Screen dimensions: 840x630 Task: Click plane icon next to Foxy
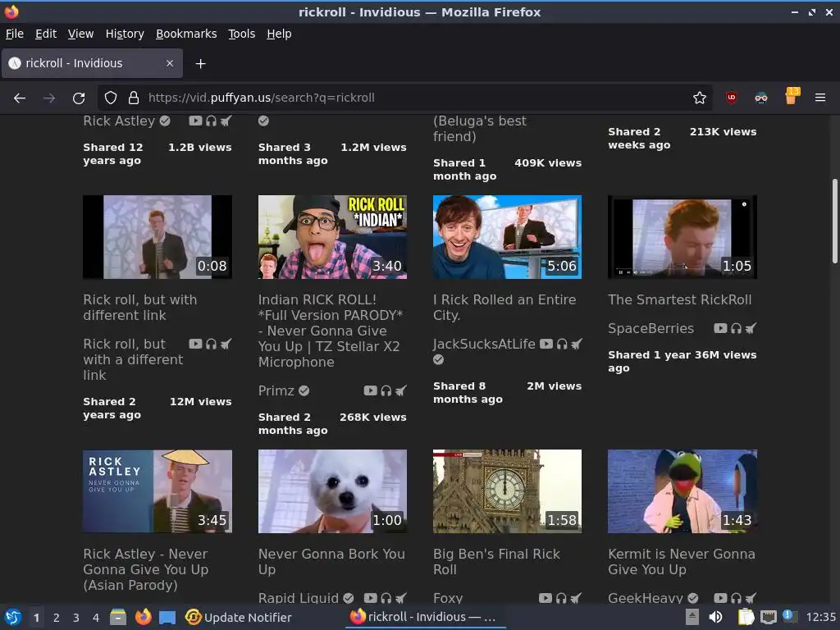coord(577,597)
